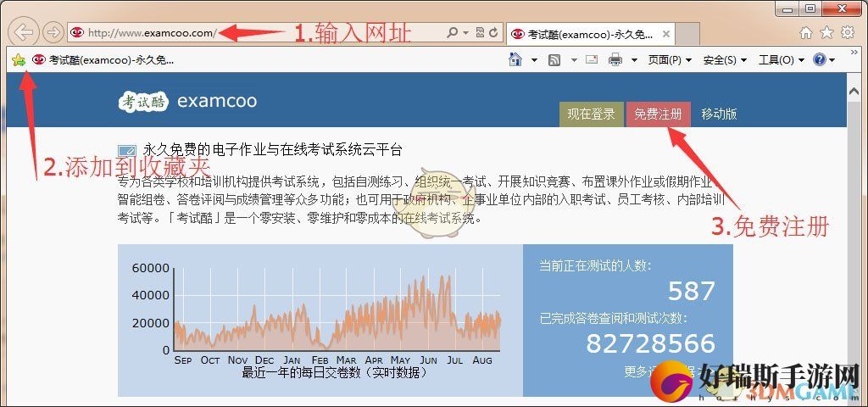Open the 工具(O) menu
This screenshot has height=407, width=868.
coord(781,60)
